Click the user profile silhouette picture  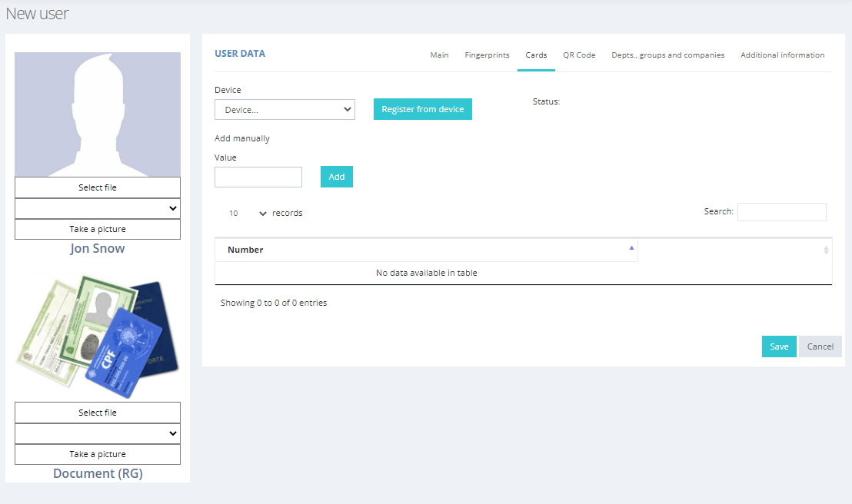[98, 114]
